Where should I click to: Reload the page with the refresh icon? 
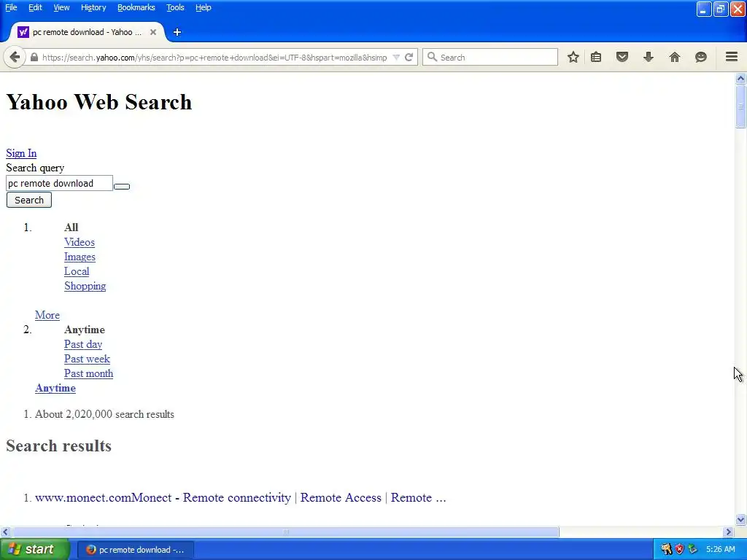point(409,57)
